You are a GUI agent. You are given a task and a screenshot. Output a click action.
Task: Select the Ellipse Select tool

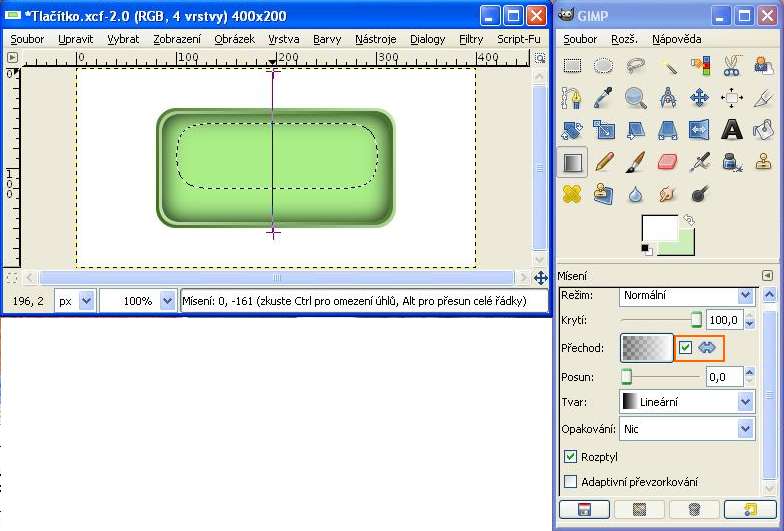pos(604,66)
